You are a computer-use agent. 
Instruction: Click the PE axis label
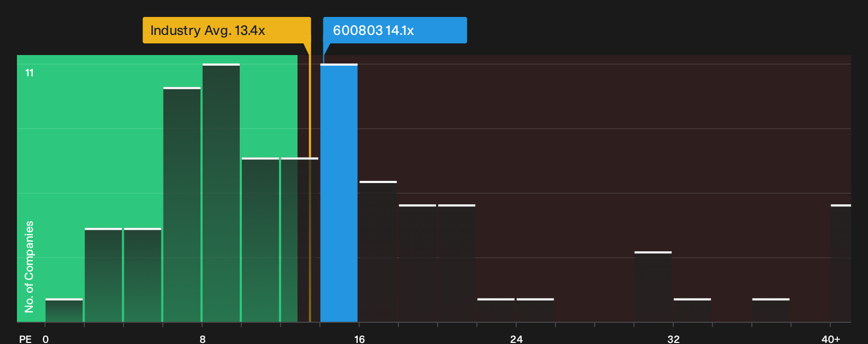(x=25, y=339)
